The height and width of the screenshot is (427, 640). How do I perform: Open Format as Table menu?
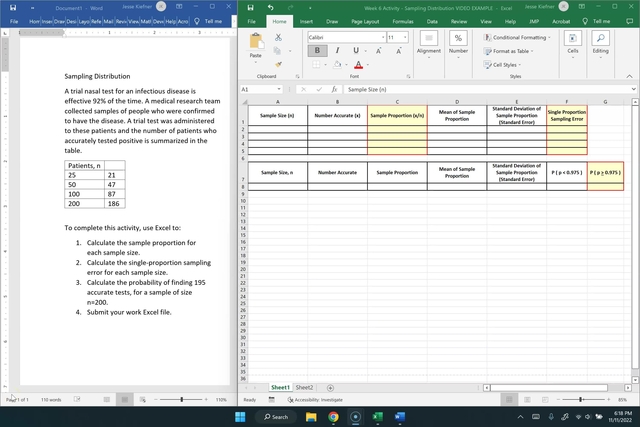pyautogui.click(x=509, y=51)
